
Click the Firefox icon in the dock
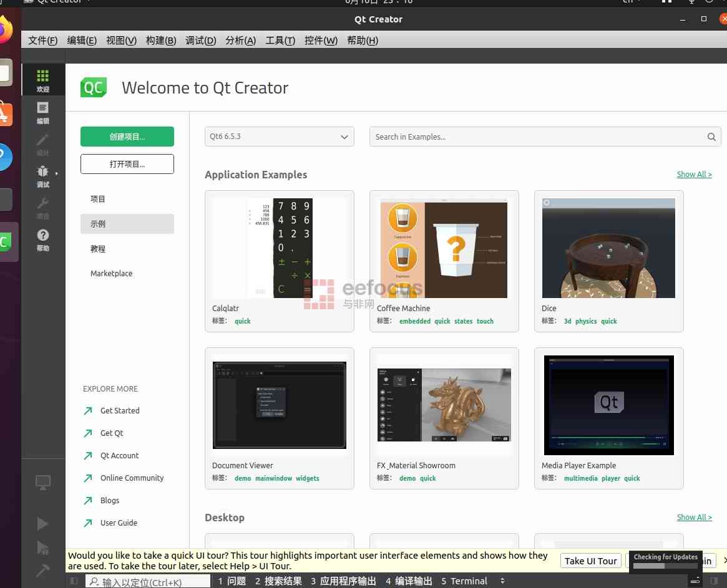click(x=4, y=29)
